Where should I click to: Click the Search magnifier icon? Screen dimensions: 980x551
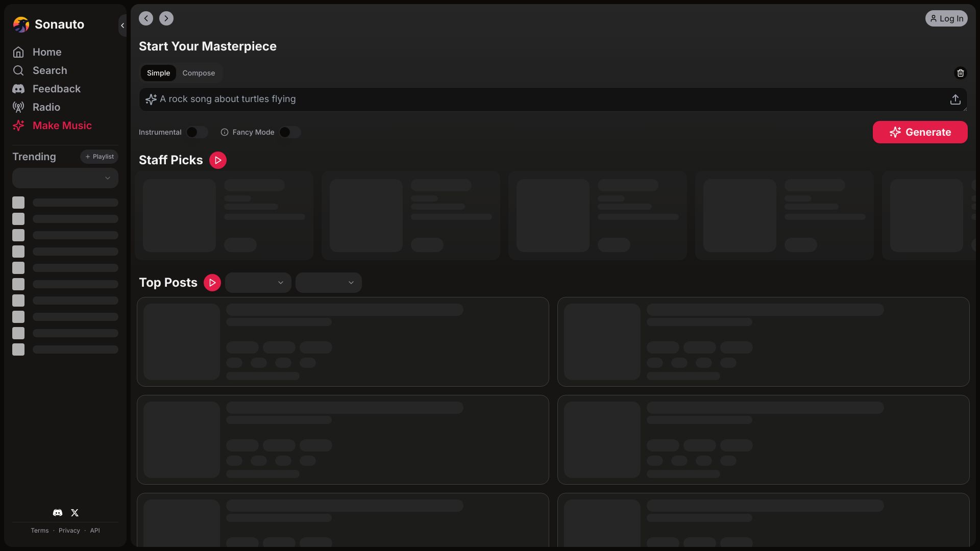pyautogui.click(x=18, y=70)
